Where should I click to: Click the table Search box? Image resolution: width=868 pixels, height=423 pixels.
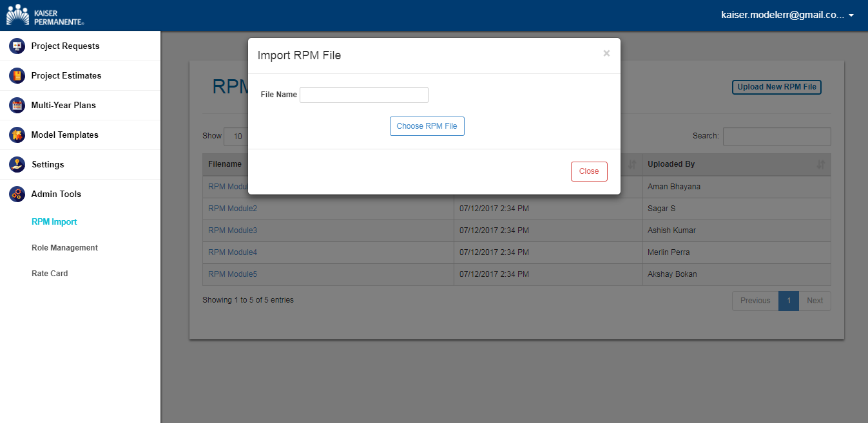click(776, 136)
